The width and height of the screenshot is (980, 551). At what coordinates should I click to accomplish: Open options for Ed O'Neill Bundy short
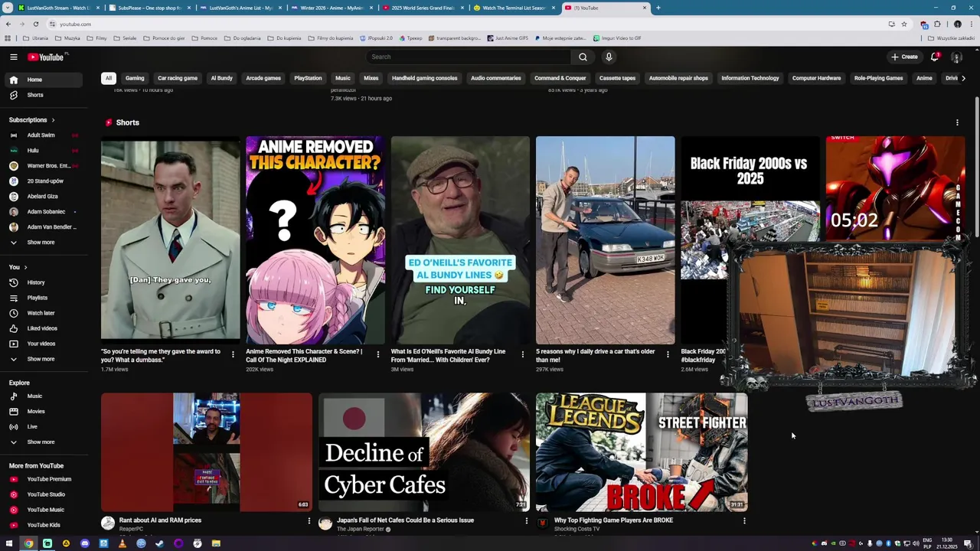click(523, 354)
